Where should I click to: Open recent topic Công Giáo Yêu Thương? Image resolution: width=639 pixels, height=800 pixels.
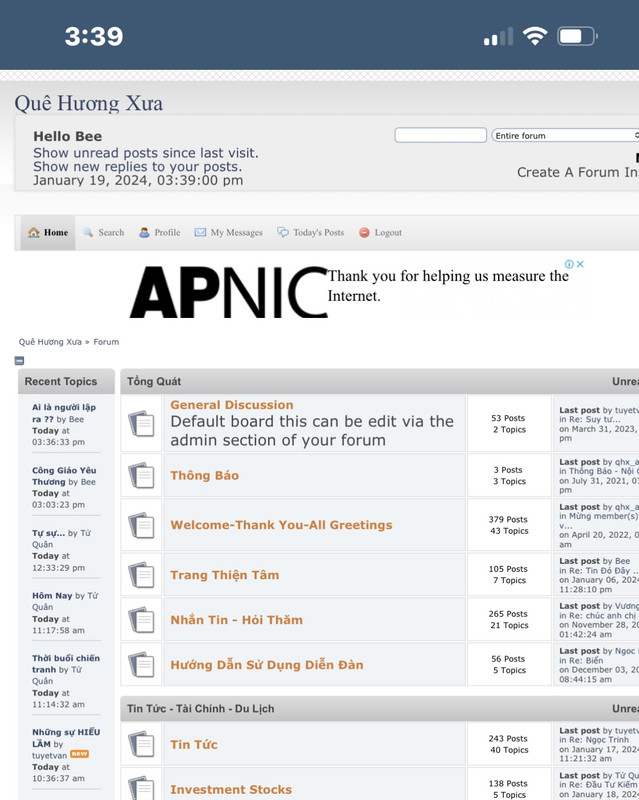[64, 476]
